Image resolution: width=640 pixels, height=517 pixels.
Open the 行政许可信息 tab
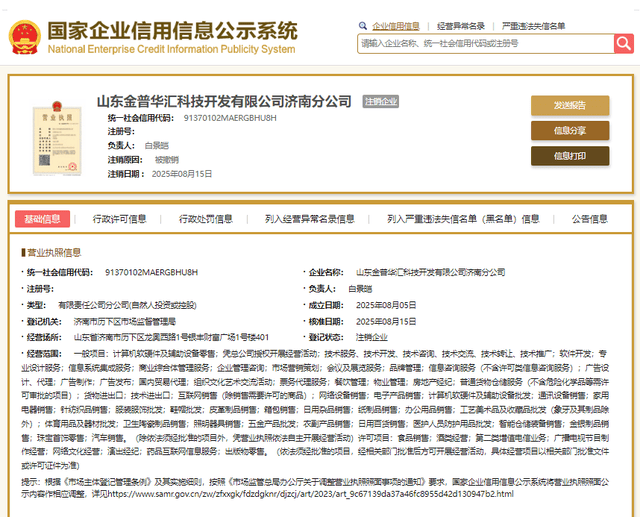coord(120,219)
